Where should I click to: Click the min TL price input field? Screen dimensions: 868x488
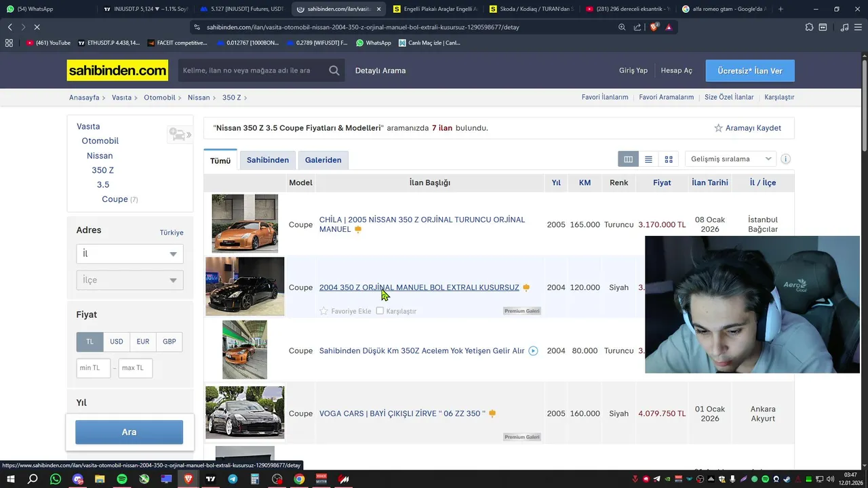pos(94,368)
